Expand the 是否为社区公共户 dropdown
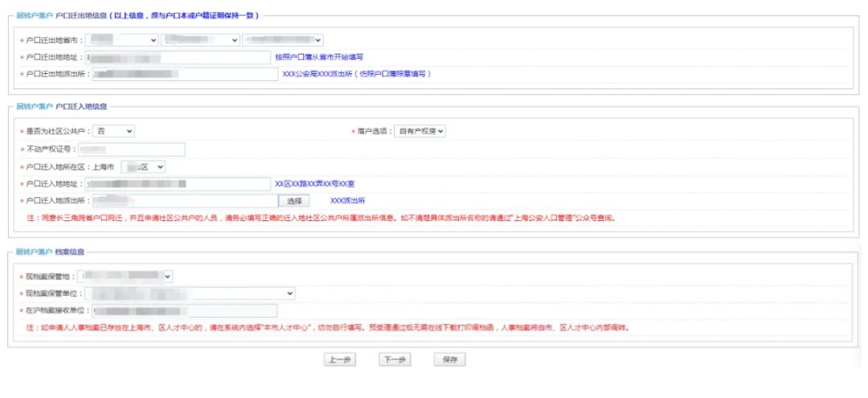The width and height of the screenshot is (868, 398). [x=113, y=130]
